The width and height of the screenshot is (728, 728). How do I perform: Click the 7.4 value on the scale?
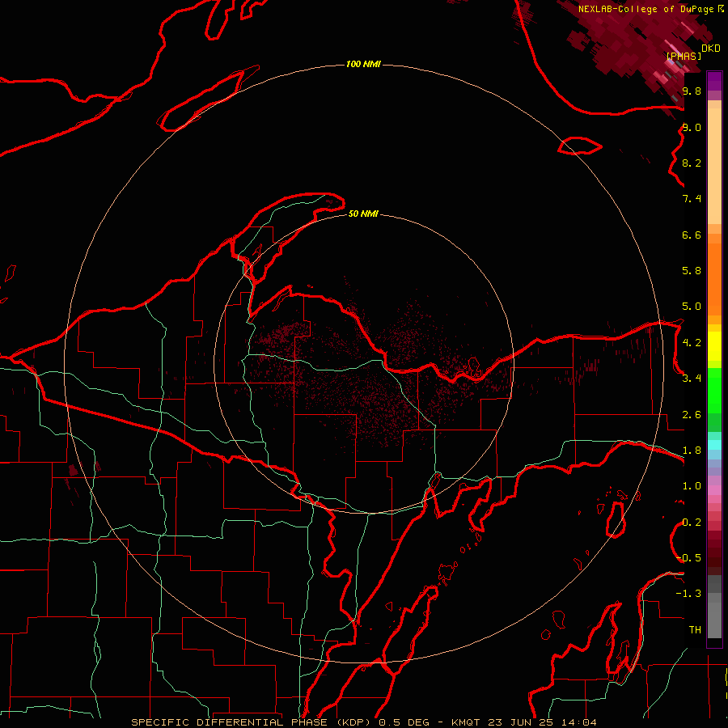click(x=692, y=199)
